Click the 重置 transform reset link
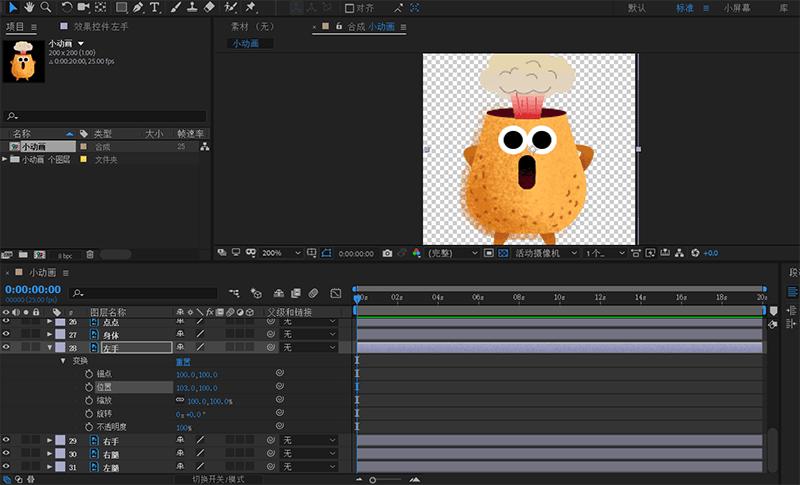The image size is (800, 485). (x=183, y=361)
